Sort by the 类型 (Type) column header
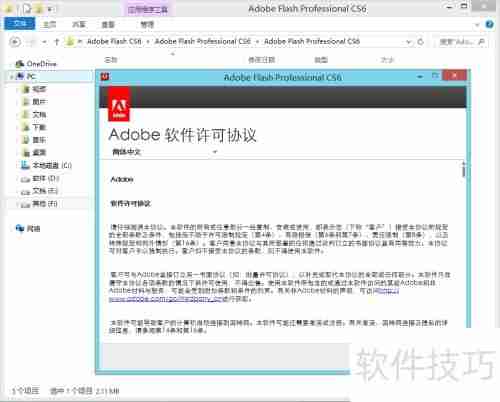Image resolution: width=500 pixels, height=402 pixels. [x=321, y=60]
